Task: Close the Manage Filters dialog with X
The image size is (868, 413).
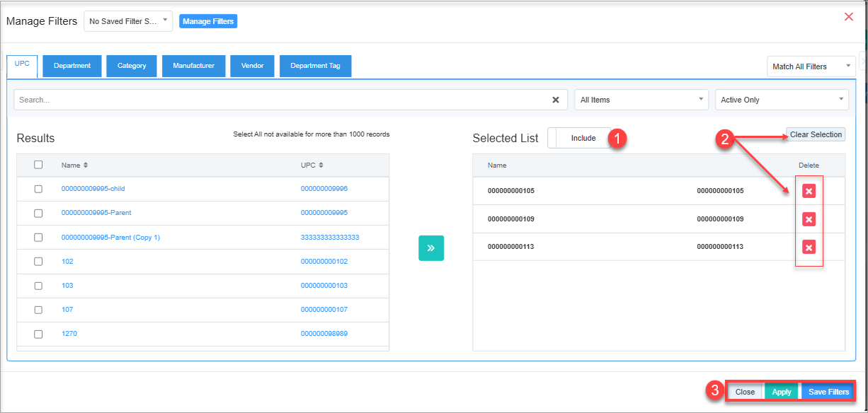Action: pos(849,17)
